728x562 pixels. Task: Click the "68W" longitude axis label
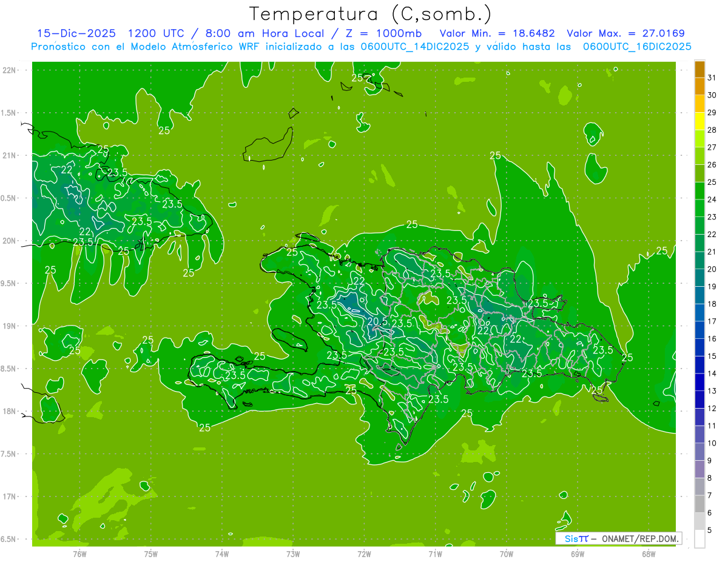[649, 553]
